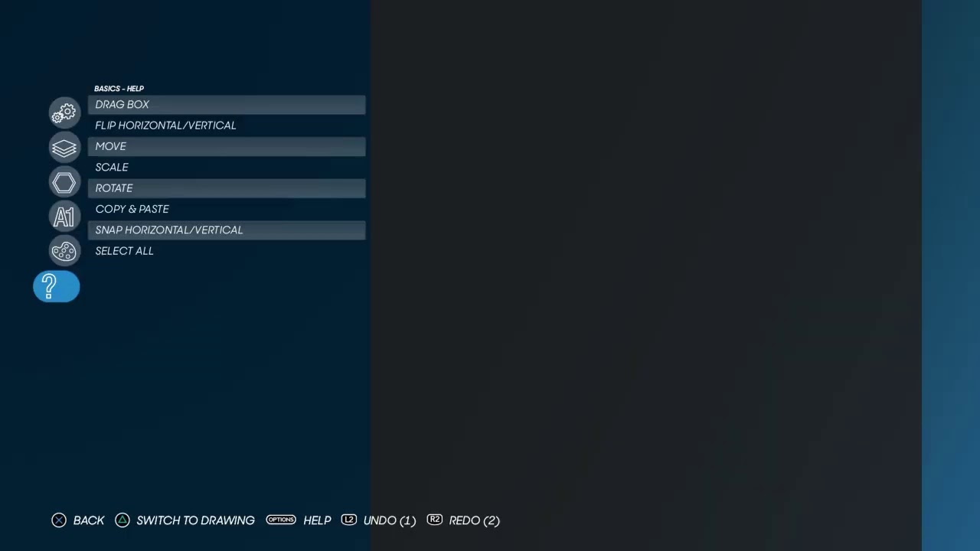Click the R2 Redo button icon

click(435, 520)
